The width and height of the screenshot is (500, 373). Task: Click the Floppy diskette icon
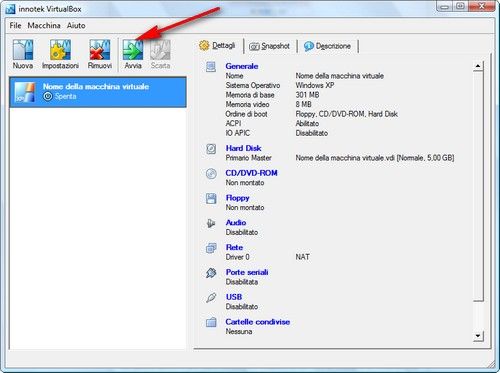(211, 198)
